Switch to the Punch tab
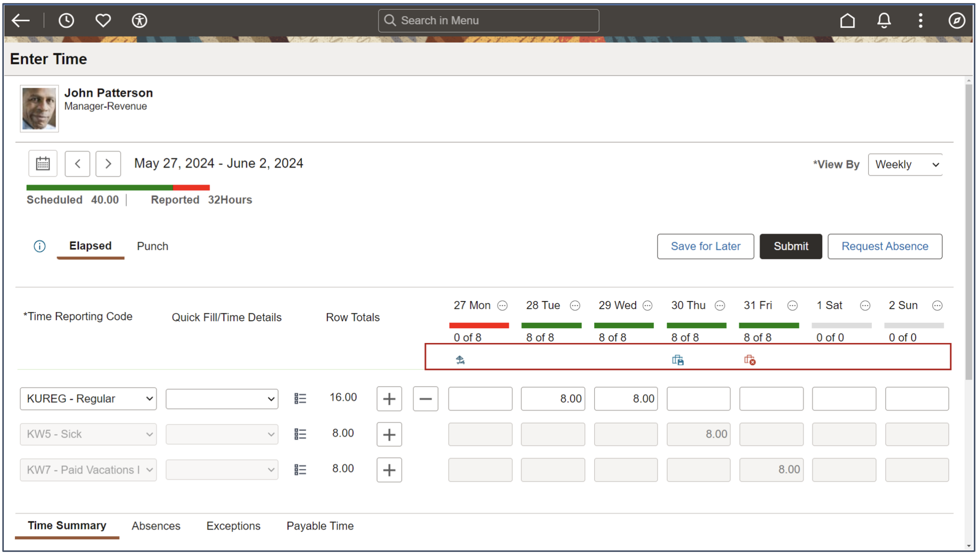 point(152,246)
